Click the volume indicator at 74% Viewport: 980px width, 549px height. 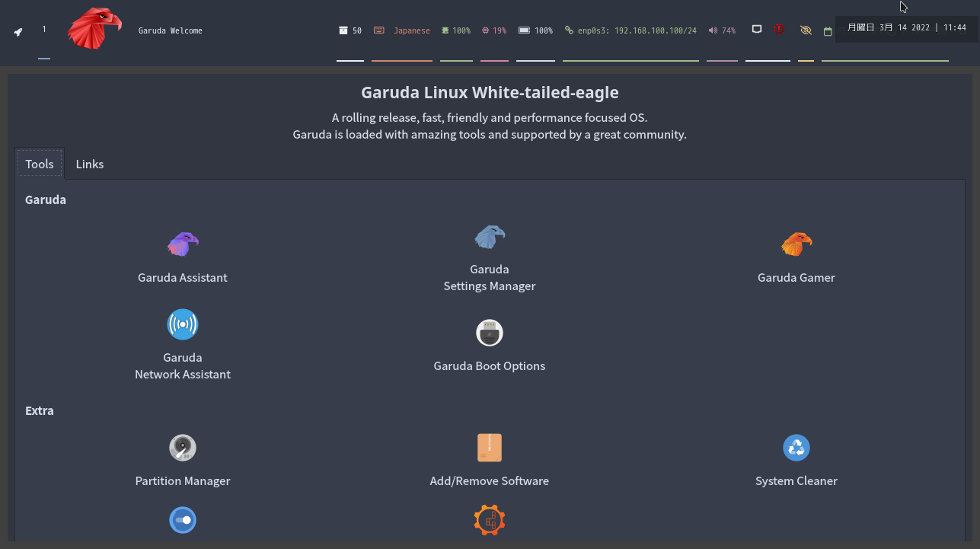(x=722, y=30)
